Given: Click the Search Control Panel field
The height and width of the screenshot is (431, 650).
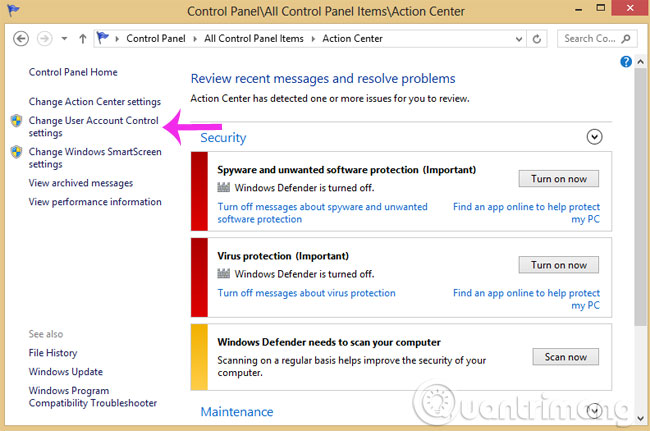Looking at the screenshot, I should [x=595, y=39].
